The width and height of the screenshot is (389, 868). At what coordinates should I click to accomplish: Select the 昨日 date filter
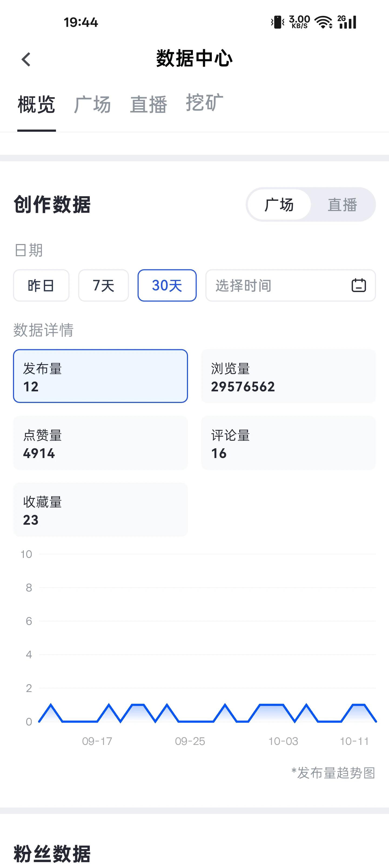point(41,285)
